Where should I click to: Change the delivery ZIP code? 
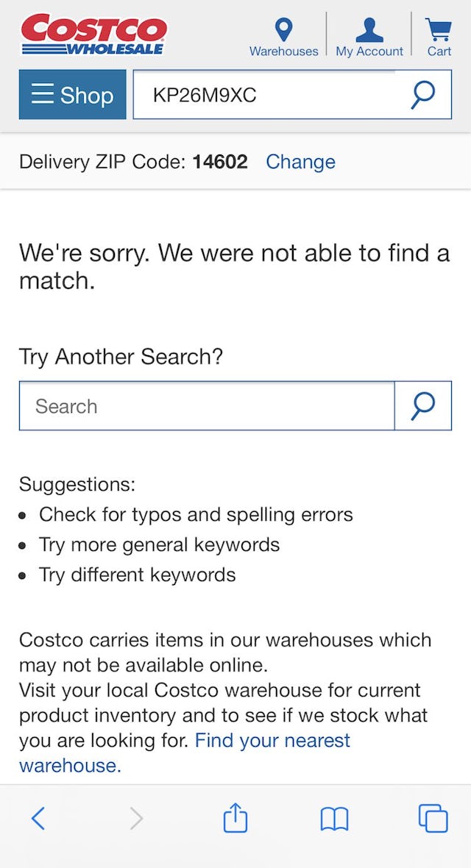point(300,161)
